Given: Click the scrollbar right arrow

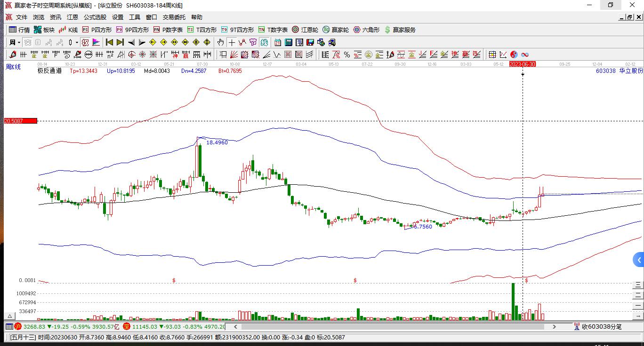Looking at the screenshot, I should click(x=554, y=326).
